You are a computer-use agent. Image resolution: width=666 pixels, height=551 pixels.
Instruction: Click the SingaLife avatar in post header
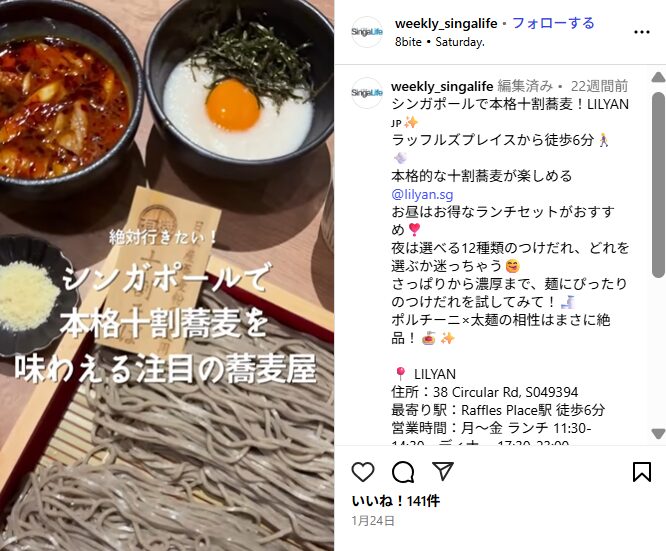367,32
